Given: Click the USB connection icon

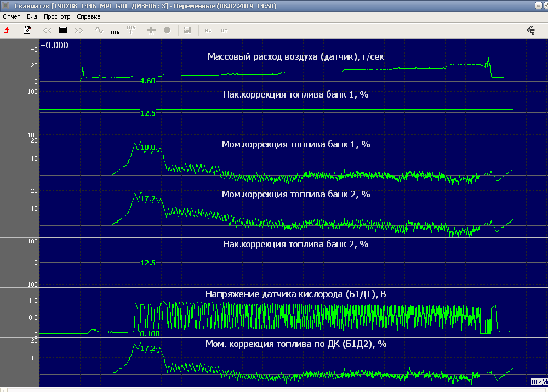Looking at the screenshot, I should coord(531,30).
